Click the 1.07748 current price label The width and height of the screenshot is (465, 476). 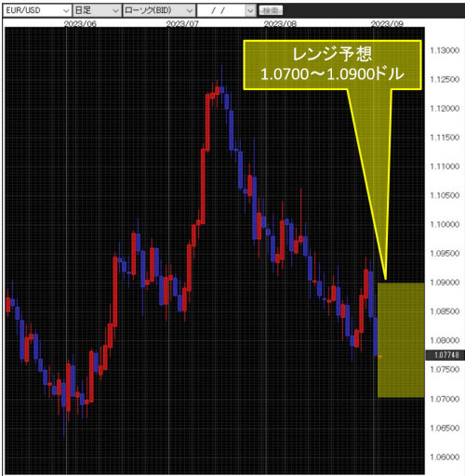(445, 355)
